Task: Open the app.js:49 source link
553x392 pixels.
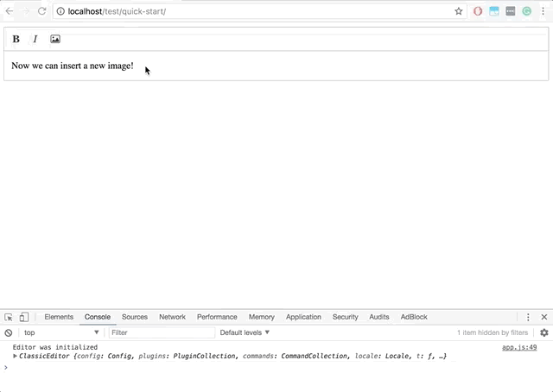Action: point(519,347)
